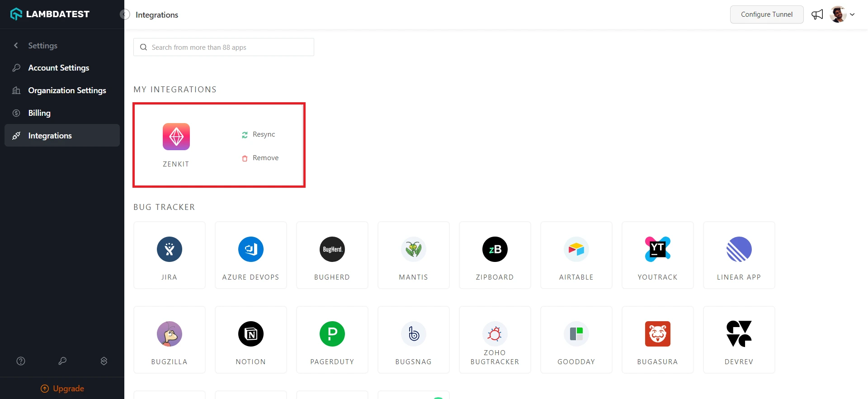Choose the Notion integration icon
This screenshot has width=868, height=399.
pos(251,334)
